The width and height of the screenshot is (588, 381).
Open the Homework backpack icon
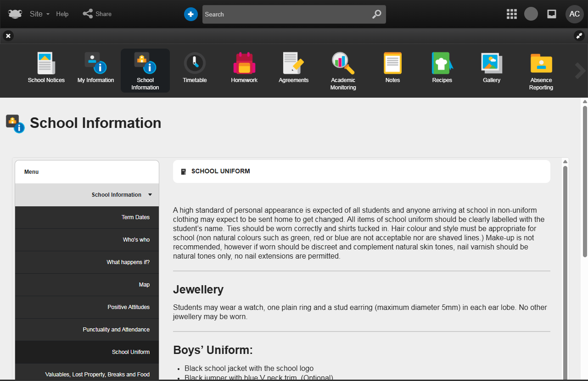pos(244,63)
